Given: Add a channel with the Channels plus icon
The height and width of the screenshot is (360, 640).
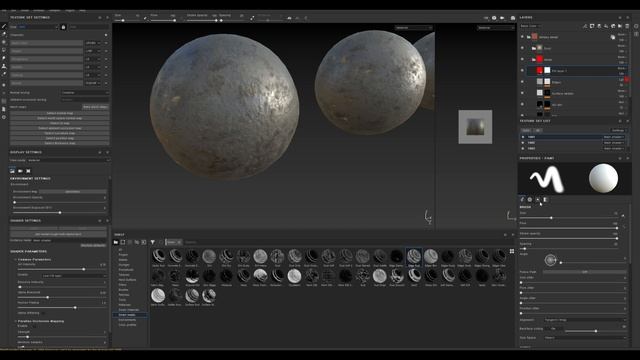Looking at the screenshot, I should tap(106, 35).
